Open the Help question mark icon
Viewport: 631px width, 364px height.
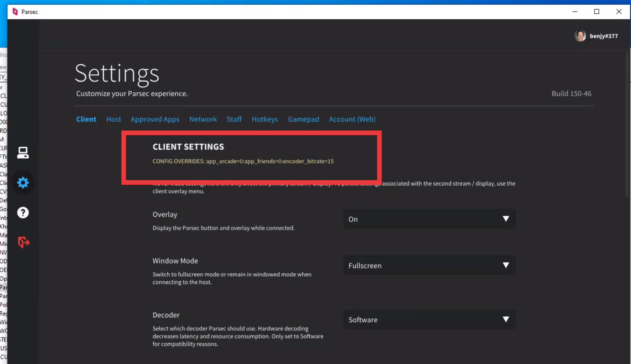23,212
